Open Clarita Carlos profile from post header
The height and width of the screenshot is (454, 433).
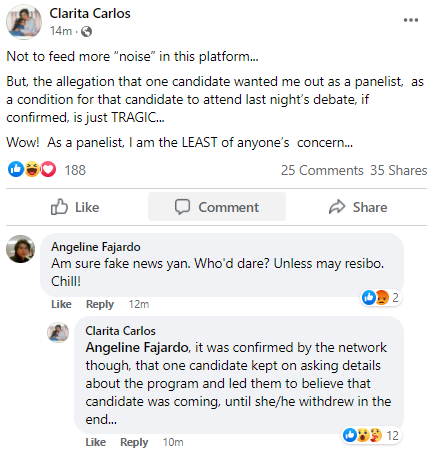pos(90,14)
